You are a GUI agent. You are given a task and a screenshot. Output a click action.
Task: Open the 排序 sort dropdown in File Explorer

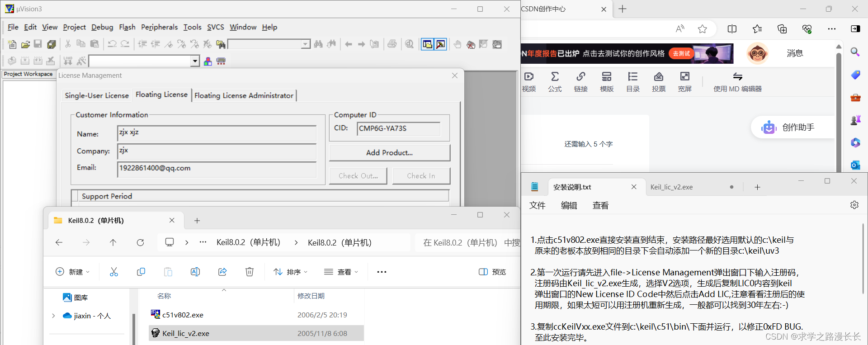click(x=291, y=272)
